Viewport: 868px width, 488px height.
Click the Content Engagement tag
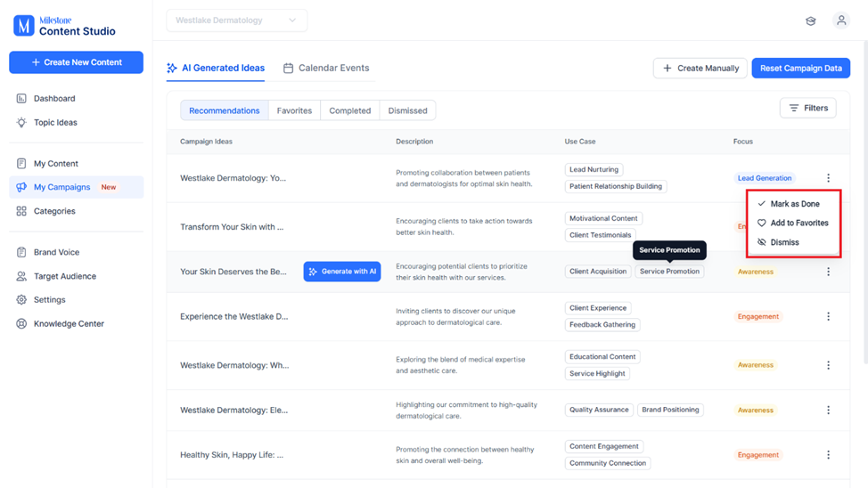(604, 446)
